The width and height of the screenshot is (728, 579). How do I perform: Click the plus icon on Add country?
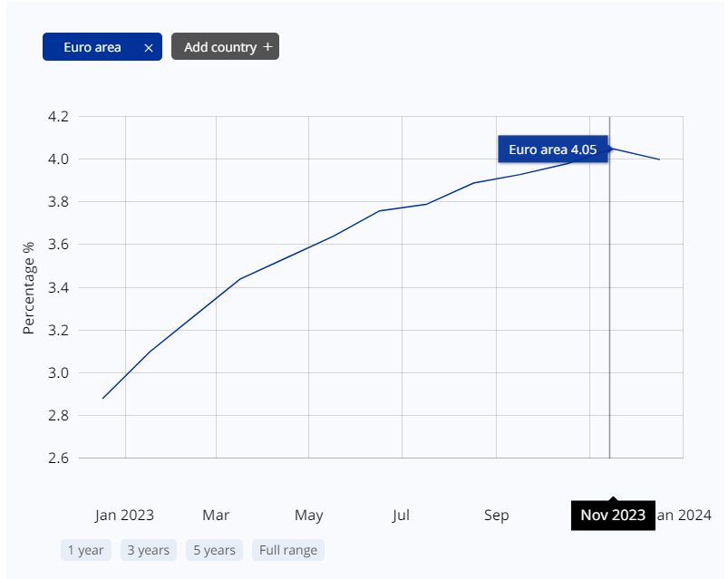tap(267, 47)
